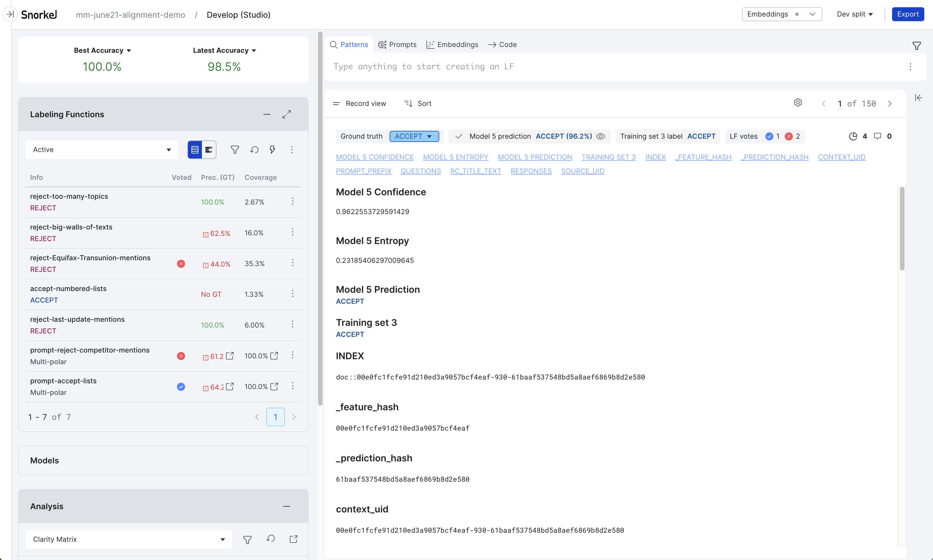This screenshot has width=933, height=560.
Task: Open Analysis in external view icon
Action: [x=294, y=539]
